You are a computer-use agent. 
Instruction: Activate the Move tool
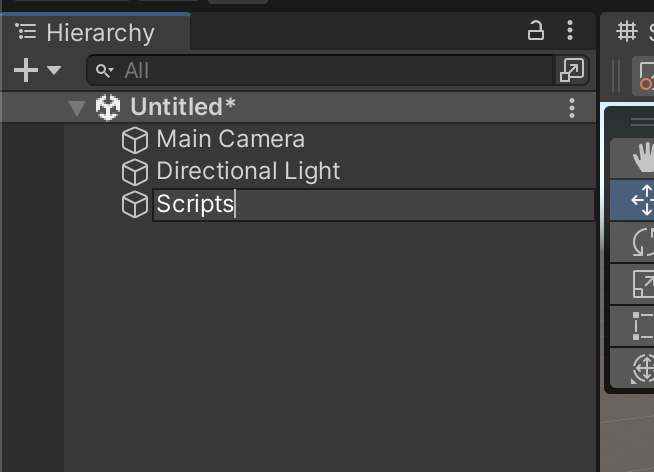[632, 200]
